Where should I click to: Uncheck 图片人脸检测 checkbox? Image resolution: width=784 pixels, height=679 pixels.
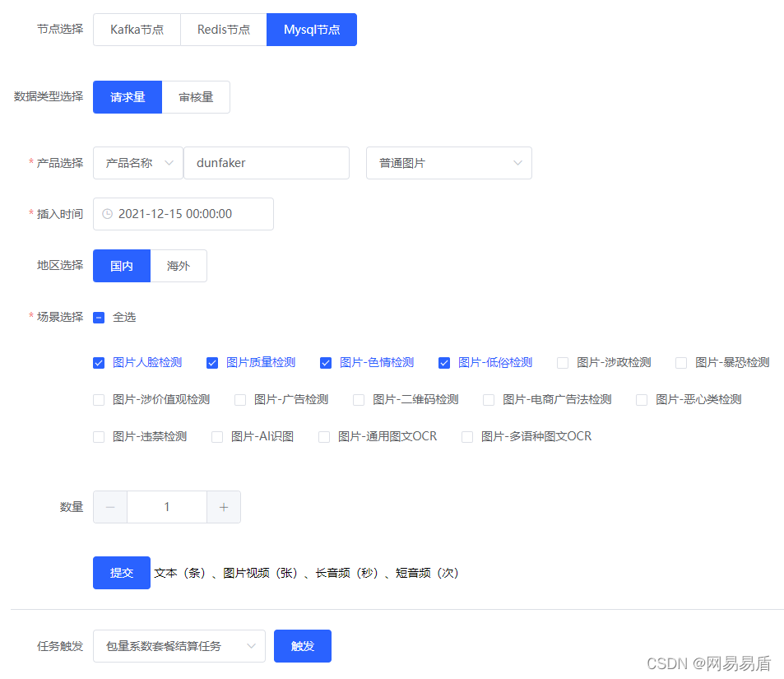click(x=99, y=363)
